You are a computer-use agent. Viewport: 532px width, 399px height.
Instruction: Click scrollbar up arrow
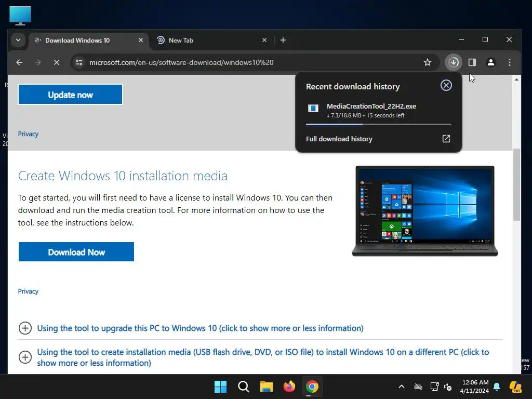click(516, 79)
